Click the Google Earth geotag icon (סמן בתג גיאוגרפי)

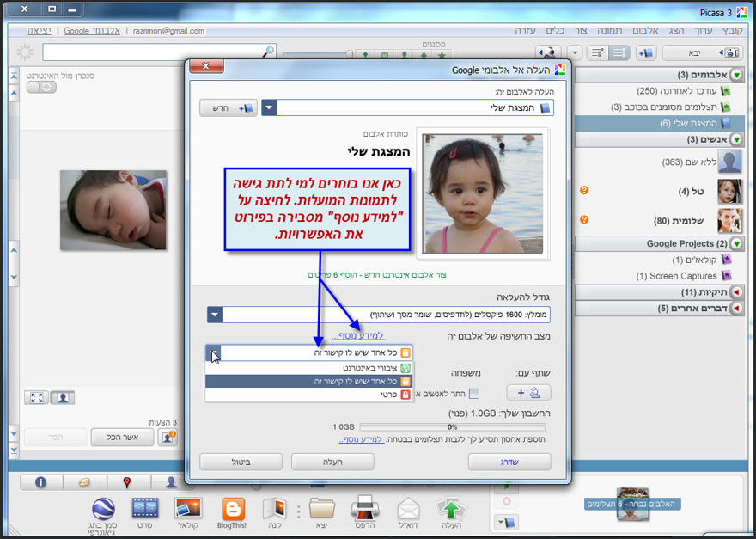103,509
